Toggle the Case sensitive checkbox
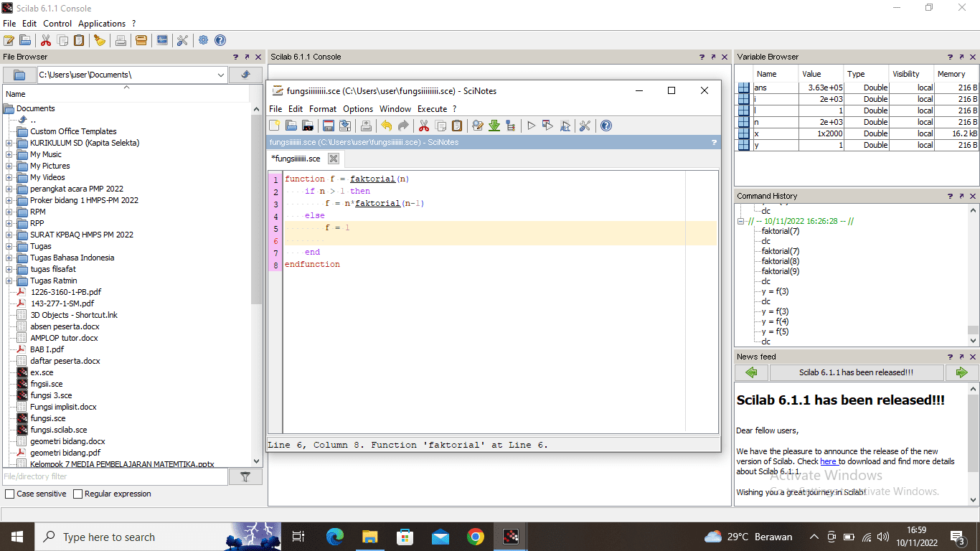Image resolution: width=980 pixels, height=551 pixels. [x=9, y=494]
